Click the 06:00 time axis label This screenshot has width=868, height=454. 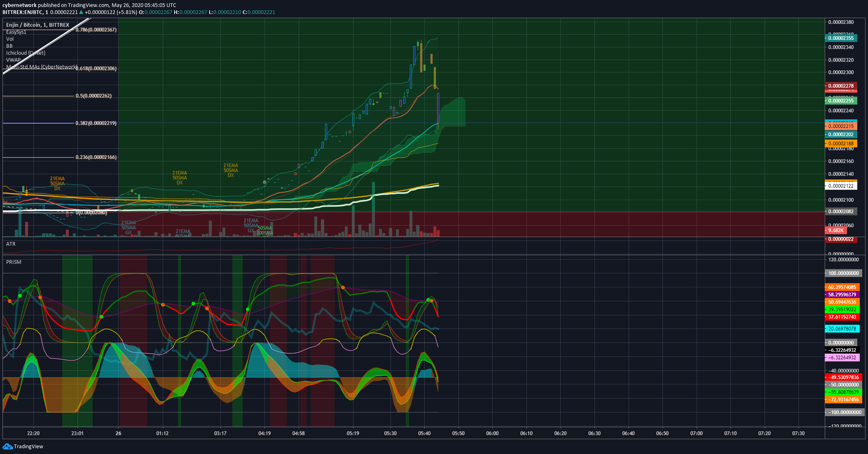coord(492,433)
